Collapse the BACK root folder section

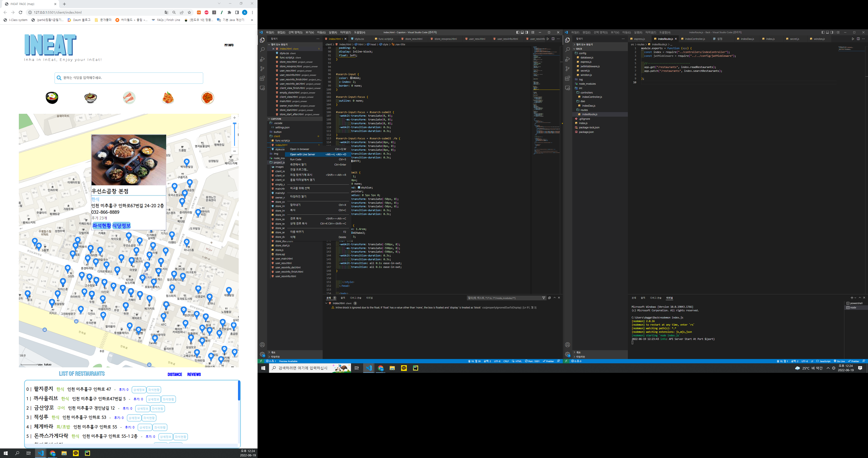[579, 49]
